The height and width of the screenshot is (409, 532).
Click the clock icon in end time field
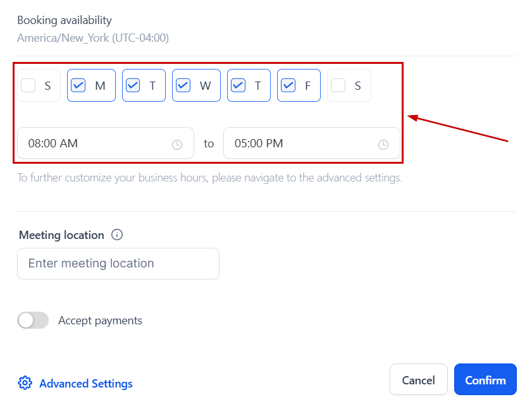[383, 145]
